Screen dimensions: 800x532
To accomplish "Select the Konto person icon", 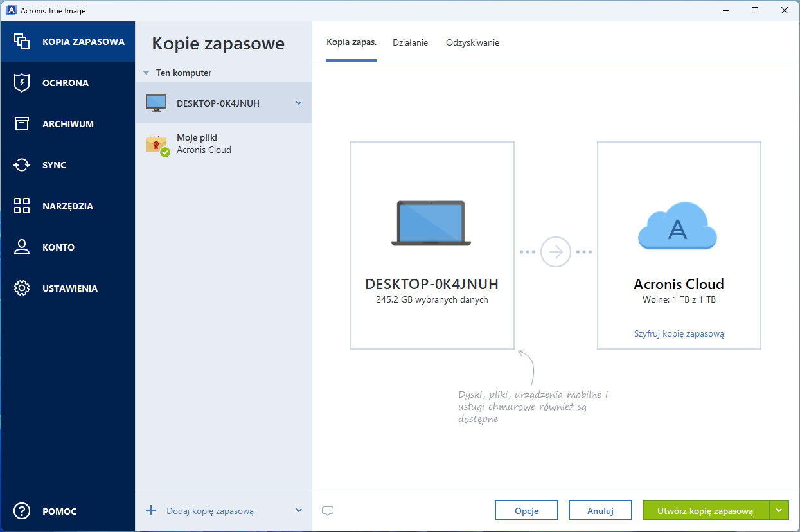I will coord(22,247).
